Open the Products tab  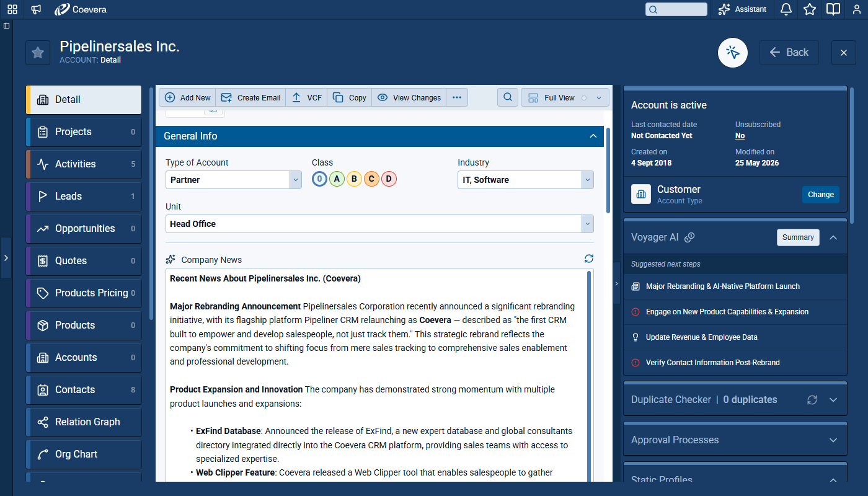84,325
